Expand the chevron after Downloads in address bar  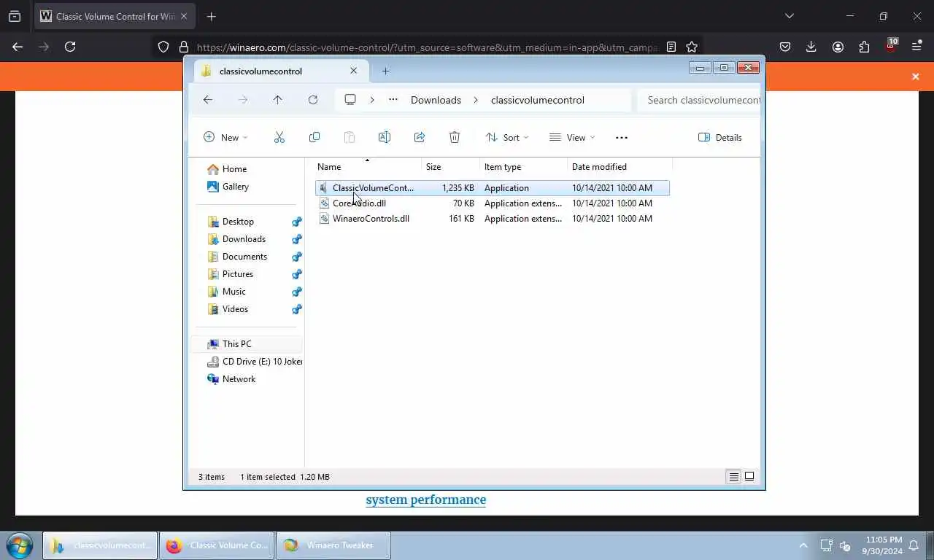pos(476,100)
